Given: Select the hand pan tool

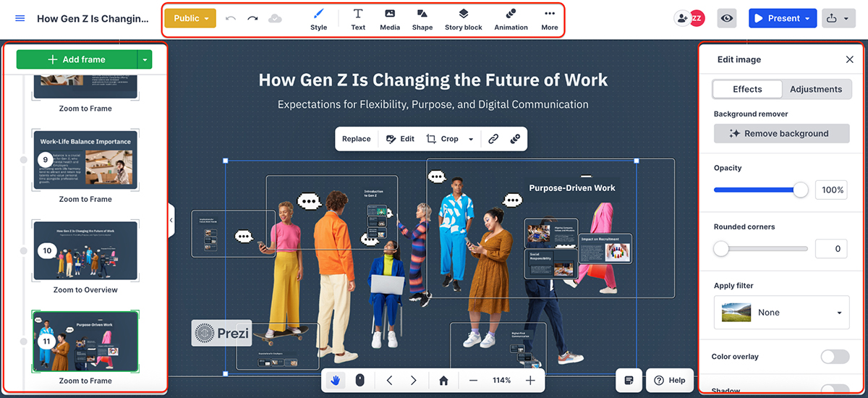Looking at the screenshot, I should pyautogui.click(x=336, y=380).
